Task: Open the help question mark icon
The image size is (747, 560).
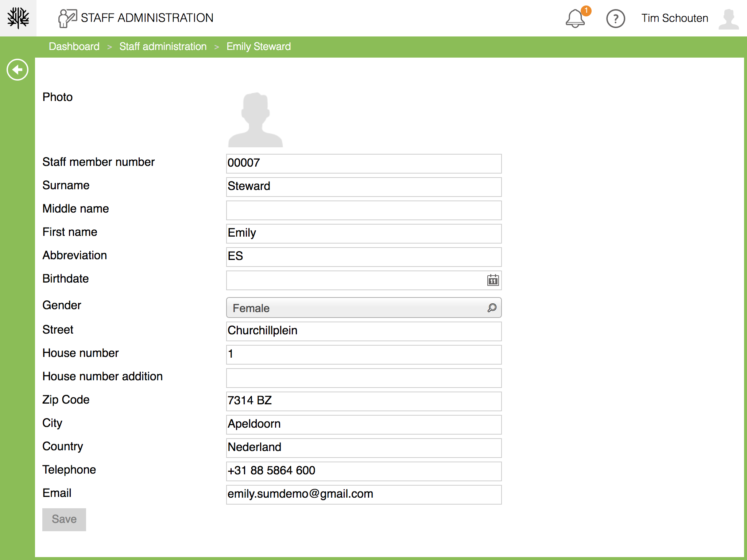Action: [615, 18]
